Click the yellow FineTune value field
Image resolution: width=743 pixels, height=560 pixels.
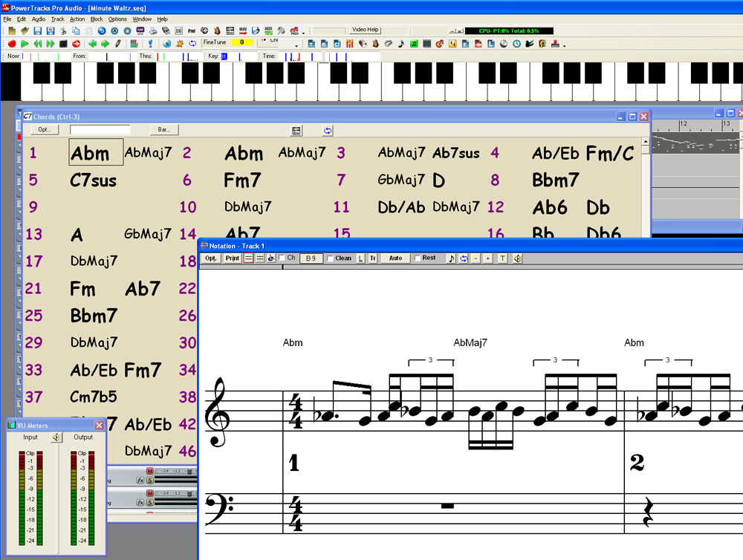[241, 42]
